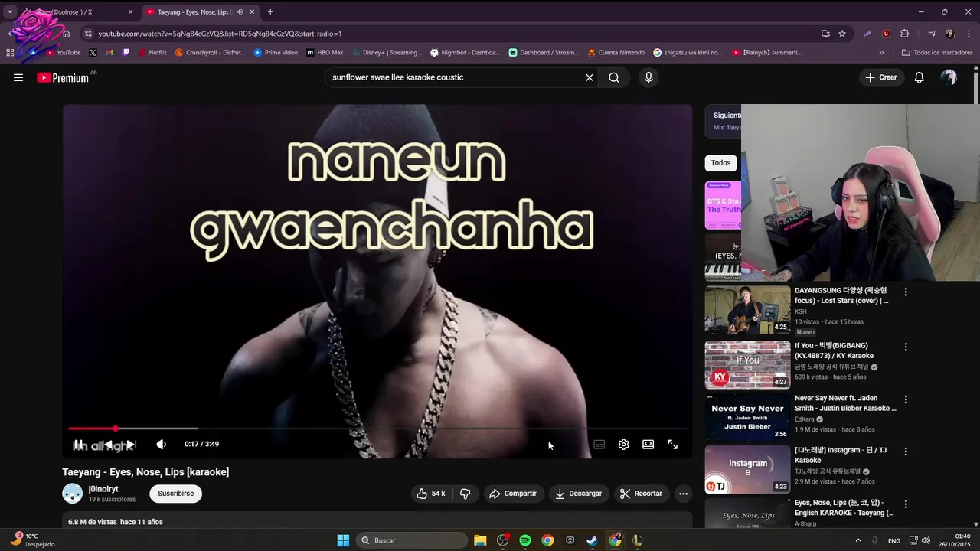Open YouTube notifications bell
Viewport: 980px width, 551px height.
(x=920, y=77)
